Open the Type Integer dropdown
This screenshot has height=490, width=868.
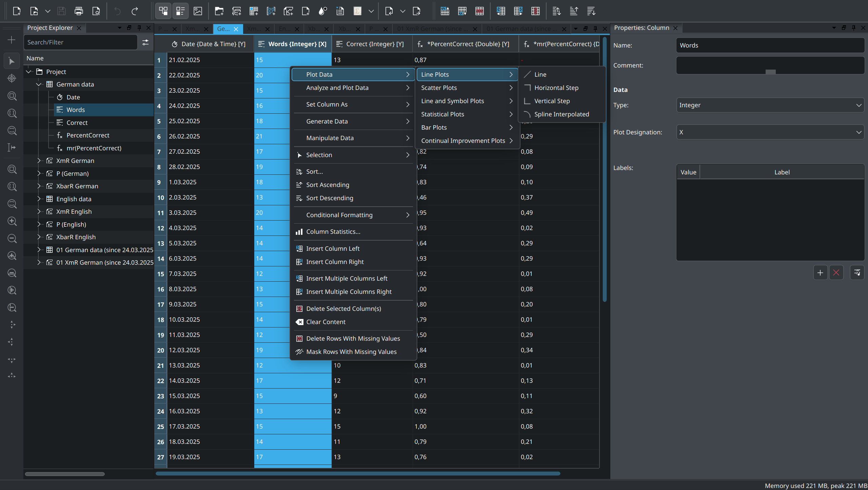770,105
